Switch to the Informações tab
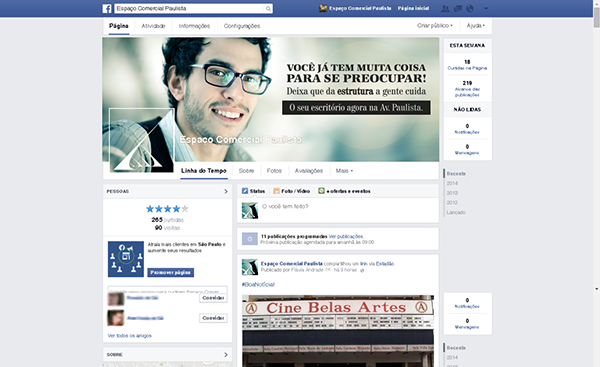 (194, 26)
